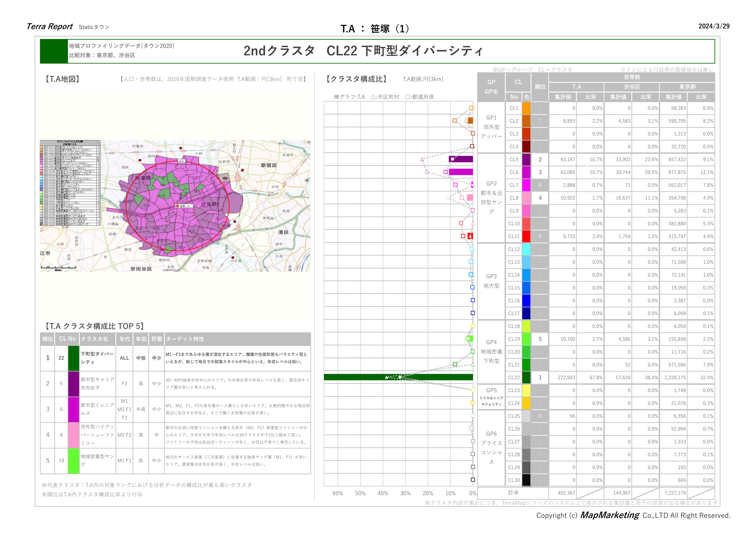Viewport: 756px width, 535px height.
Task: Click the GP4 地域密着下町型 group cell
Action: (491, 352)
